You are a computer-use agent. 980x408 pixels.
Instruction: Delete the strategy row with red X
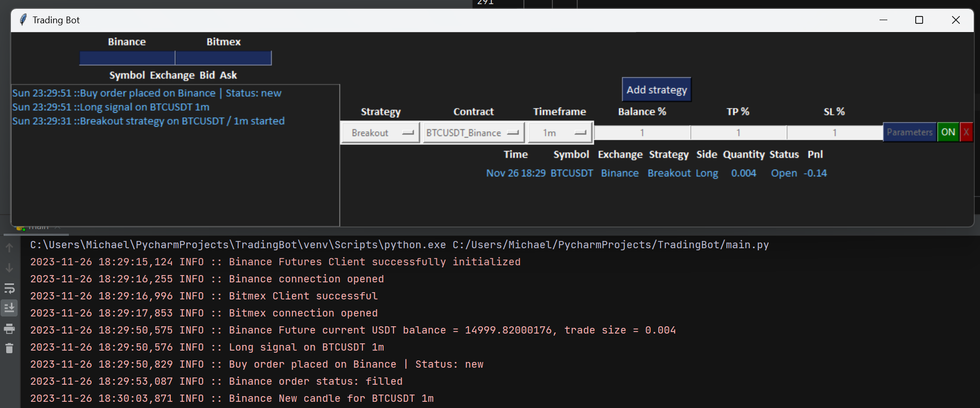966,132
